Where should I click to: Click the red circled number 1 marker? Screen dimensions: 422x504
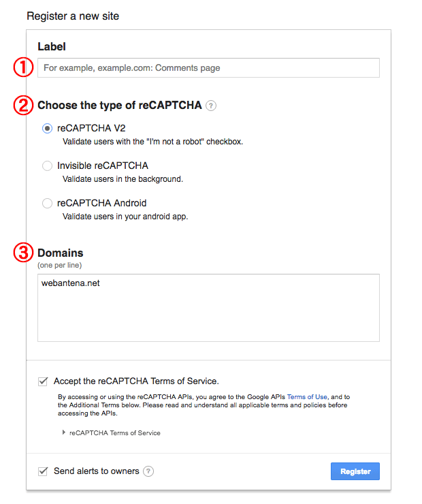click(23, 67)
